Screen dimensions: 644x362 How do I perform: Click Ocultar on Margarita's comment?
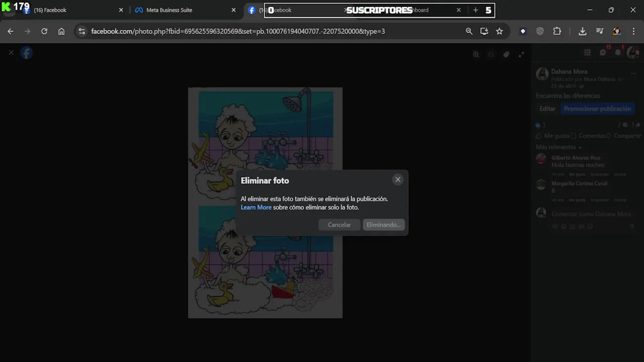pyautogui.click(x=620, y=200)
